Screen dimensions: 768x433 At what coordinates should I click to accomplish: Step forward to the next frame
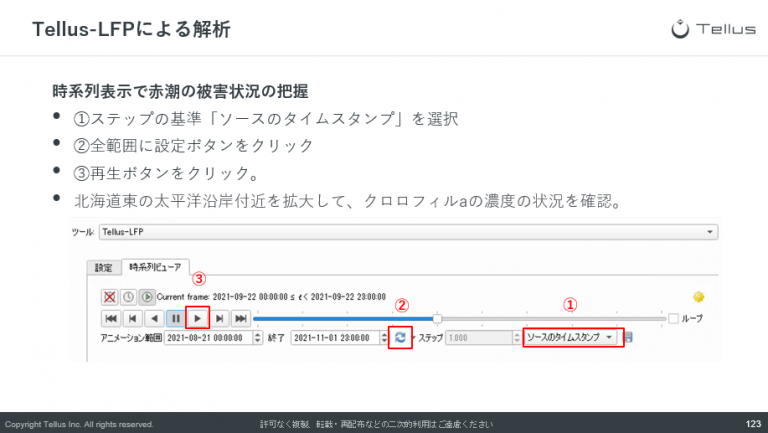[x=219, y=318]
